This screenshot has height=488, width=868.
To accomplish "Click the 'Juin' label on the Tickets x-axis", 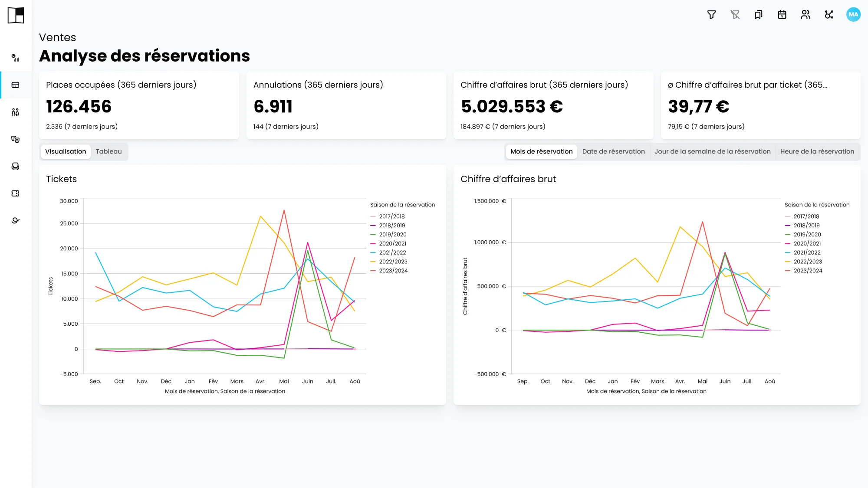I will click(307, 382).
